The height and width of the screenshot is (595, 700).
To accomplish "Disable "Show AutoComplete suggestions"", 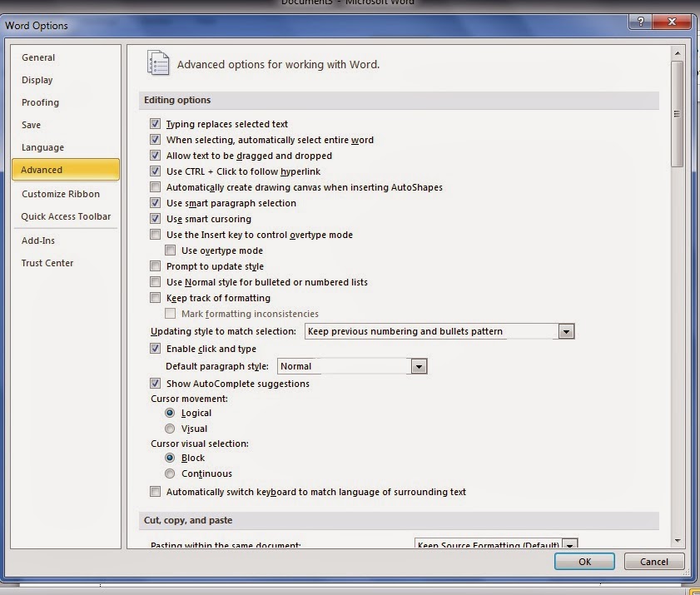I will [x=155, y=384].
